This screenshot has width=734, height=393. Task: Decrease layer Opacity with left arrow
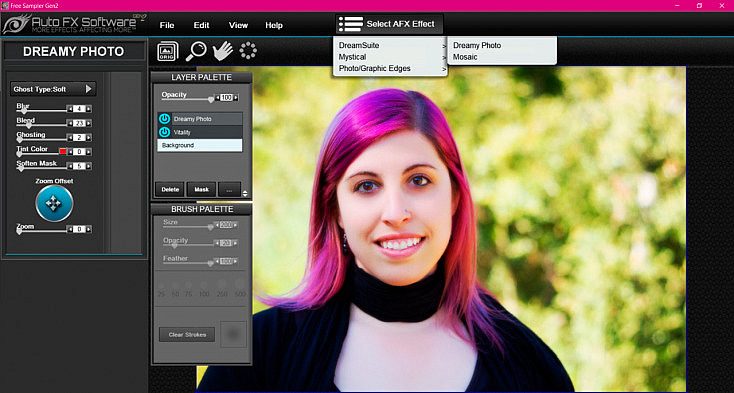tap(217, 98)
